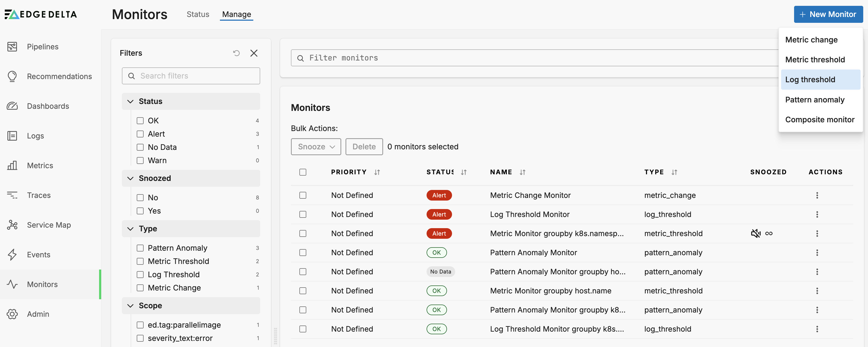Viewport: 868px width, 347px height.
Task: Open actions menu for Pattern Anomaly Monitor row
Action: [x=817, y=253]
